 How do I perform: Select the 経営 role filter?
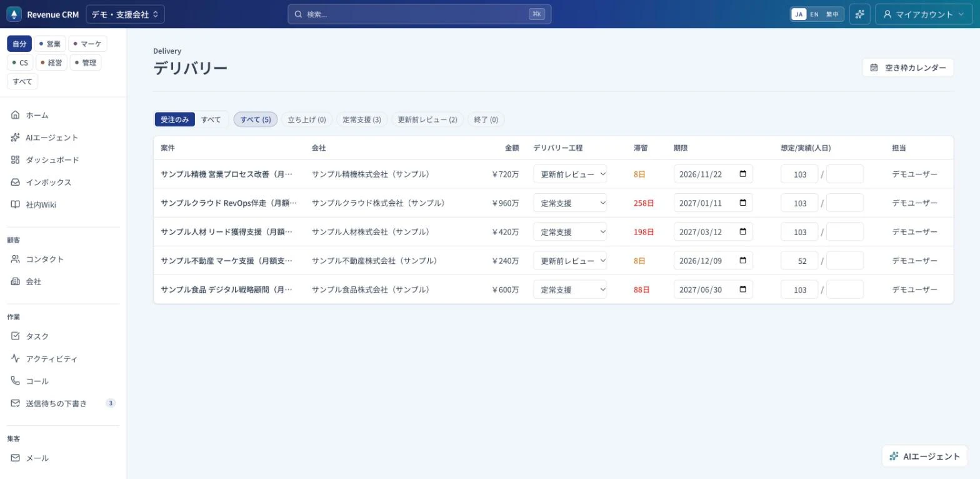click(51, 63)
